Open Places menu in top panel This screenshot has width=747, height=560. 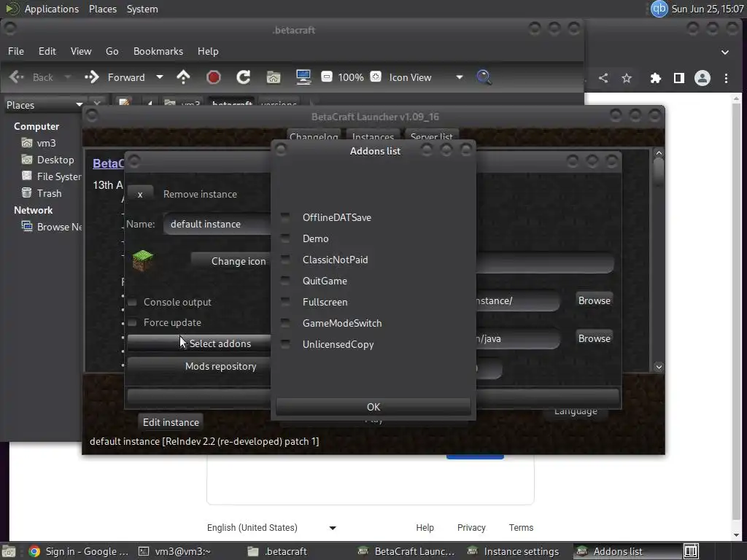102,9
